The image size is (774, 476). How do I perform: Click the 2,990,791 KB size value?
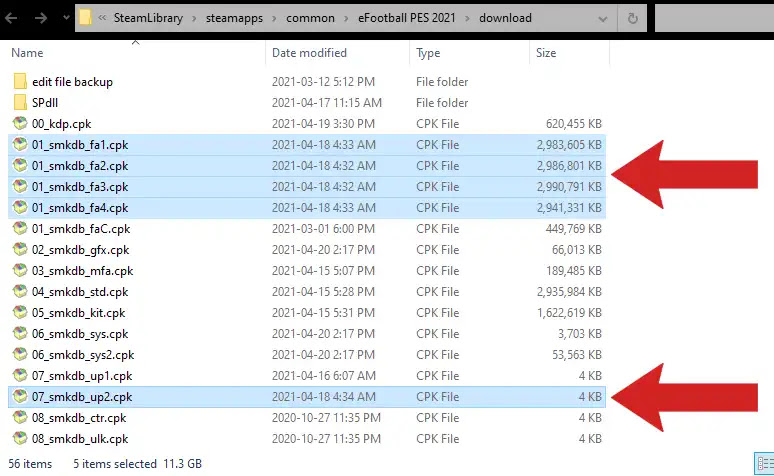[x=569, y=187]
